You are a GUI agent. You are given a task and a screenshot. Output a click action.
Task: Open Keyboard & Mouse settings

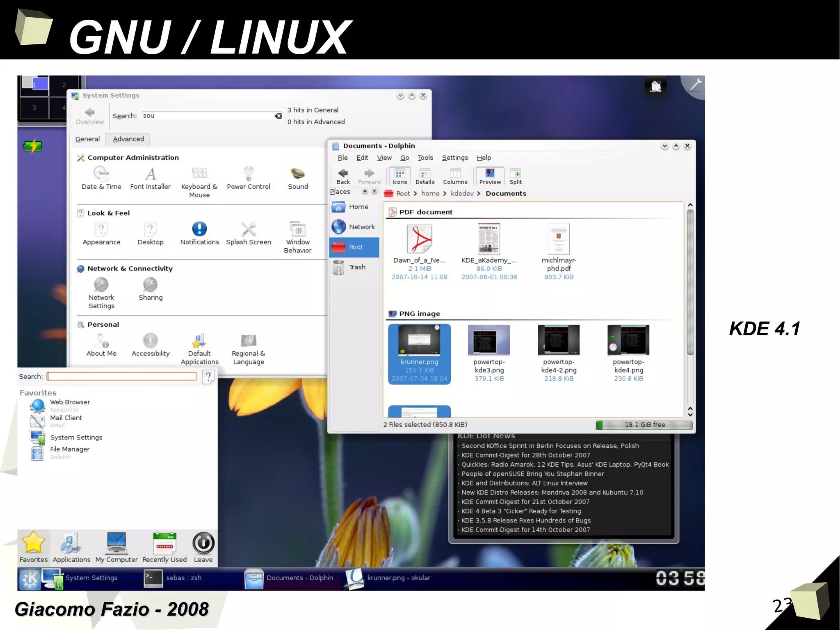[199, 182]
